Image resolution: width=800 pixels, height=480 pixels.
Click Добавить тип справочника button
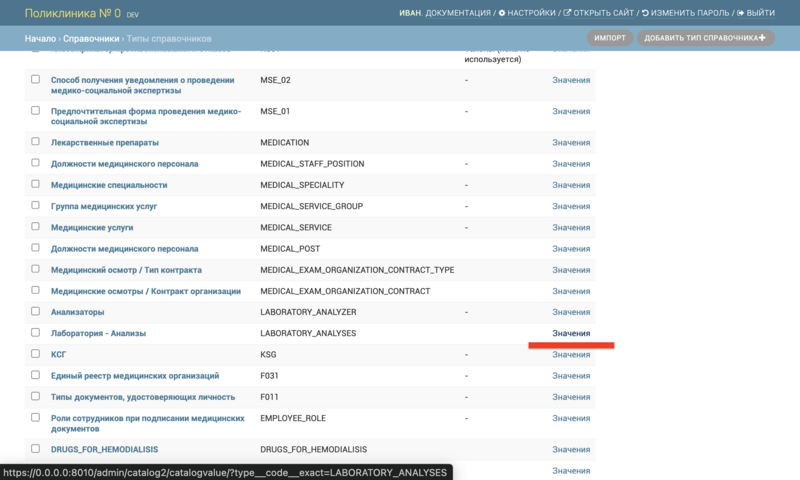point(705,38)
